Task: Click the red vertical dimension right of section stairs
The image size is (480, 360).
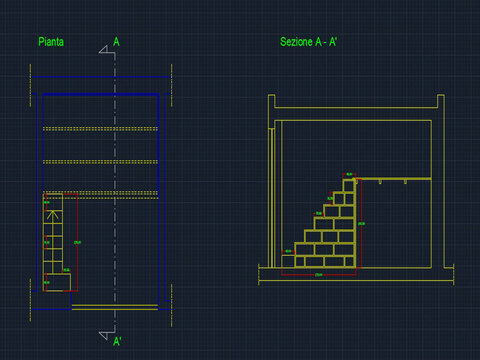Action: coord(361,223)
